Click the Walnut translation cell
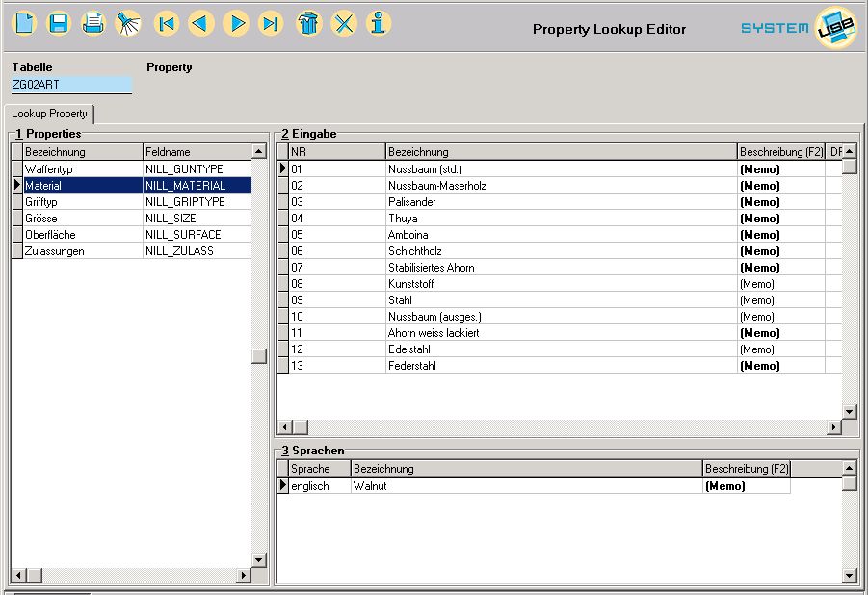The height and width of the screenshot is (595, 868). pos(526,486)
